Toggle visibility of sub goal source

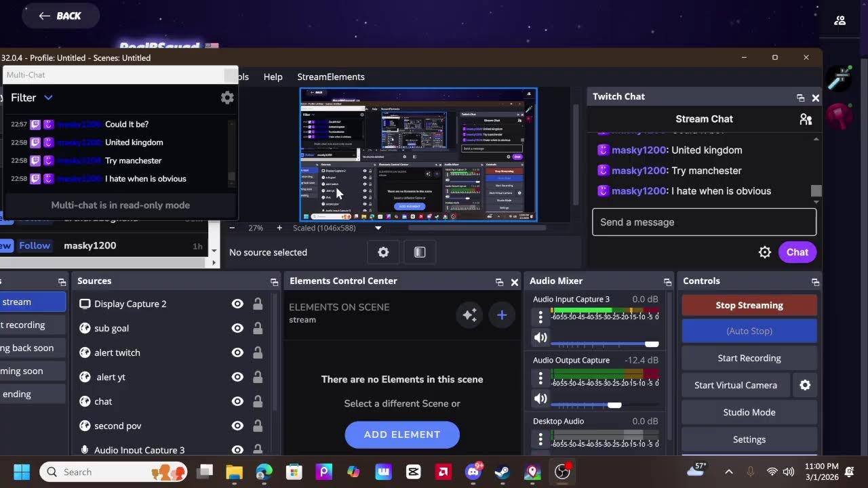(x=237, y=328)
